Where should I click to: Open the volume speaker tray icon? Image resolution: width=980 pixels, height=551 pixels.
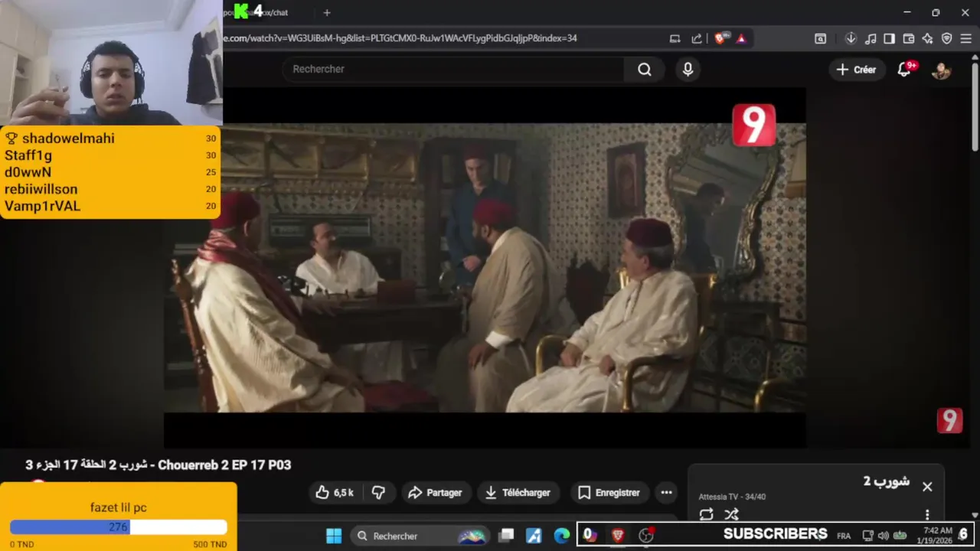pos(884,536)
